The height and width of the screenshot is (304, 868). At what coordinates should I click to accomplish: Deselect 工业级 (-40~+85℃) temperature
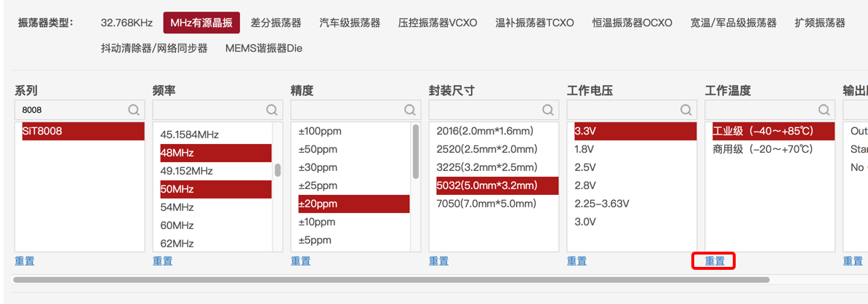coord(773,131)
